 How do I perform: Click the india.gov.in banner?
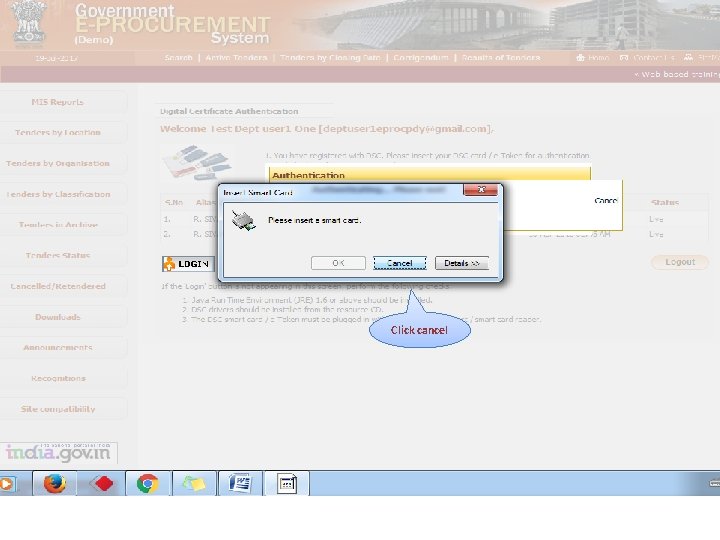coord(58,453)
